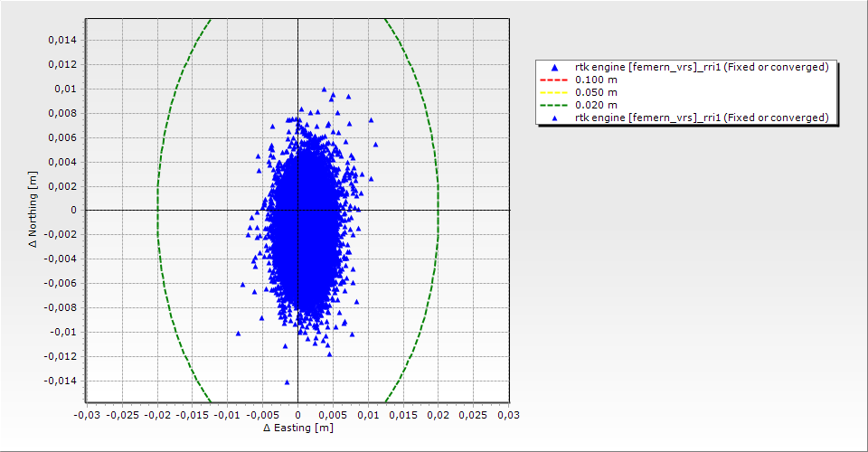The image size is (868, 452).
Task: Click the last 'rtk engine [femern_vrs]_rri1' legend label
Action: [x=702, y=118]
